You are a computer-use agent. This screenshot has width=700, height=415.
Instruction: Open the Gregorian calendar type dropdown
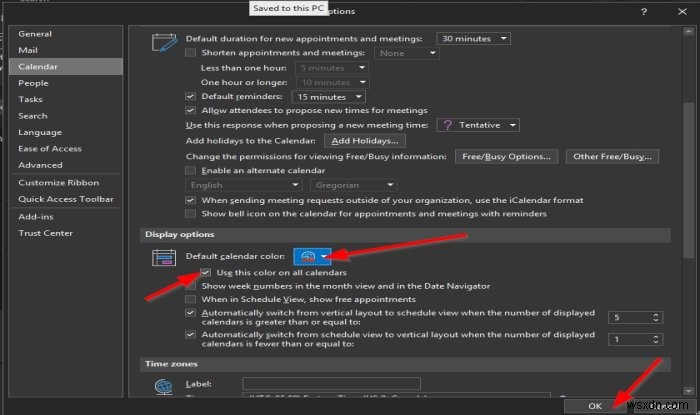click(354, 185)
